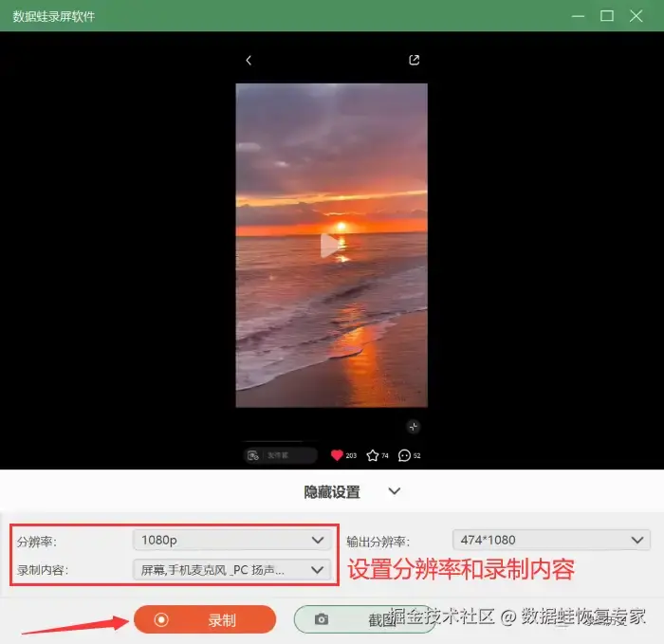Tap the share icon in phone view
The height and width of the screenshot is (644, 664).
coord(415,60)
